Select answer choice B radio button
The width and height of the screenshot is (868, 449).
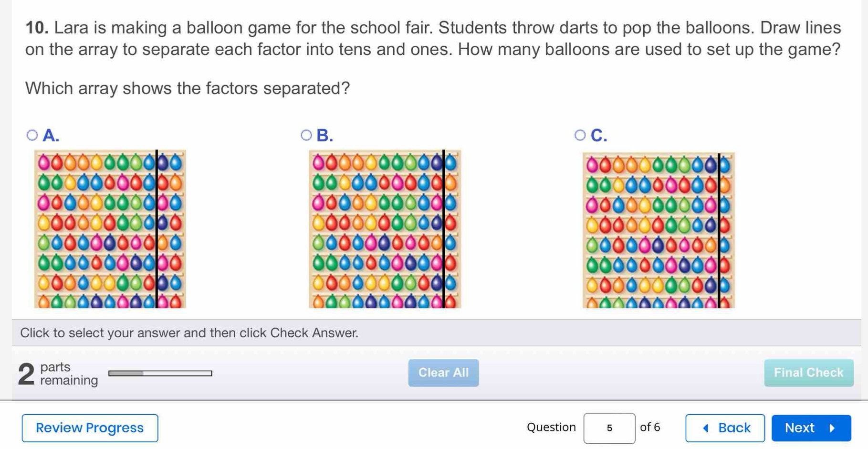click(x=307, y=135)
